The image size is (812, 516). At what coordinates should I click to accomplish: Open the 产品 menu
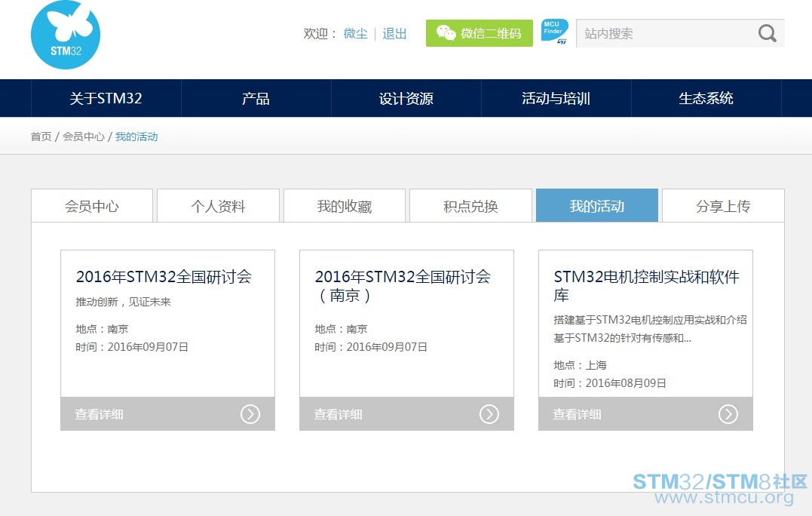(x=256, y=98)
